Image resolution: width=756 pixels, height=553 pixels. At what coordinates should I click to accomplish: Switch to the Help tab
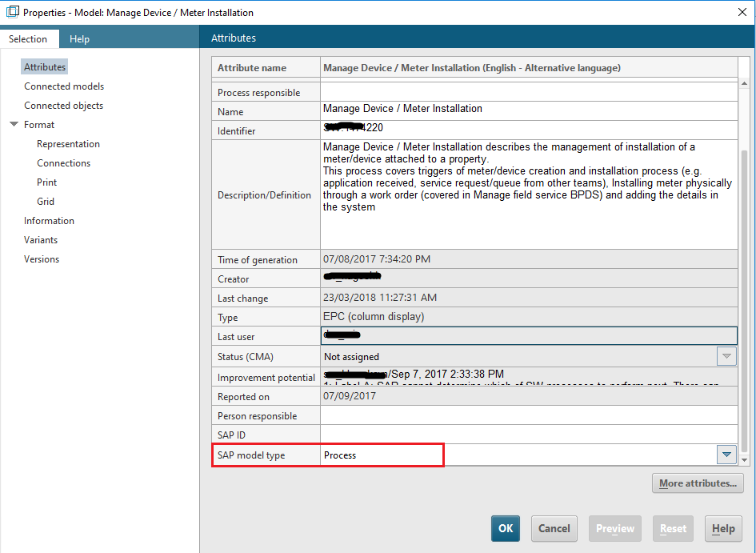point(79,38)
